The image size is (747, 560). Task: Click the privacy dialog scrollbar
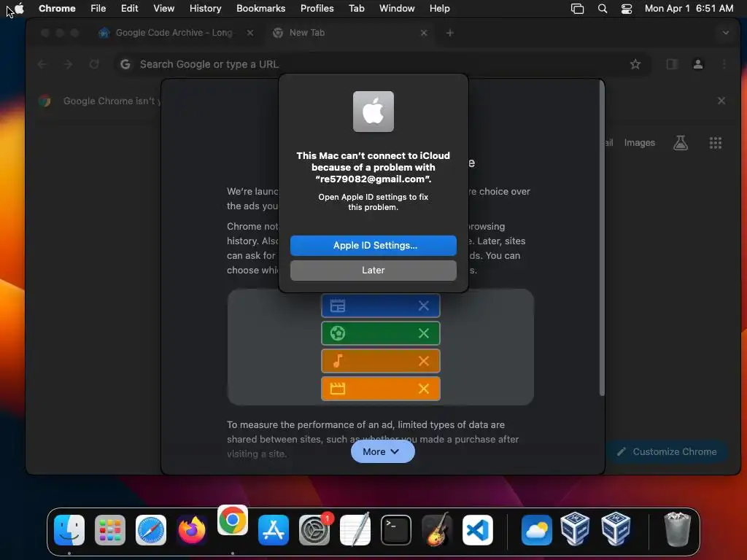[x=602, y=239]
